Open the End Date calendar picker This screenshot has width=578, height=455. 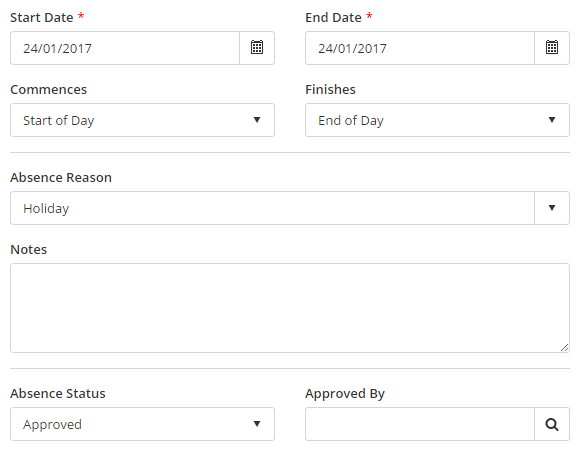[552, 48]
